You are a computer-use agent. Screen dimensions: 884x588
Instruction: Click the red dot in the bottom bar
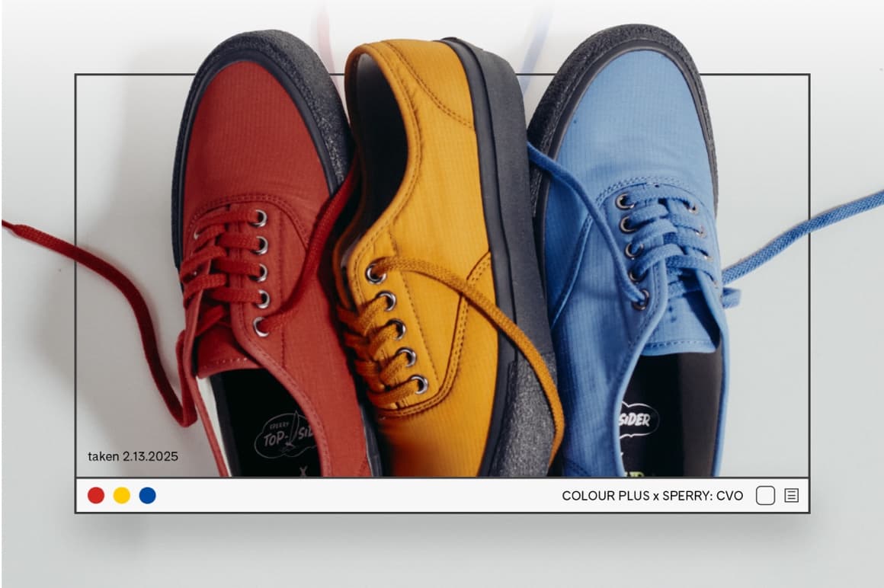96,495
